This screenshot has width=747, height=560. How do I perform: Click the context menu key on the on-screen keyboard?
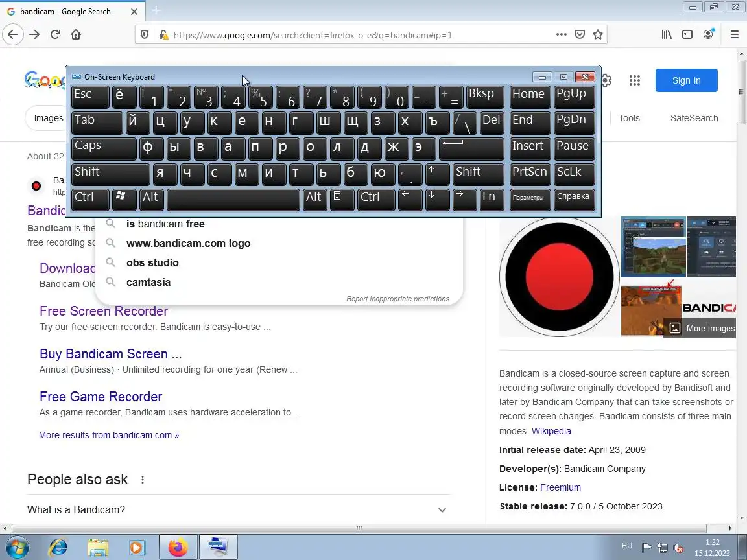[342, 198]
